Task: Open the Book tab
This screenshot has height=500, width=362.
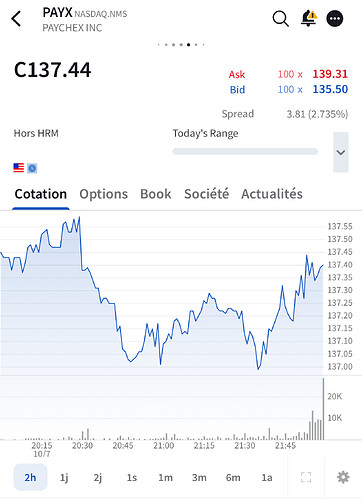Action: [x=156, y=194]
